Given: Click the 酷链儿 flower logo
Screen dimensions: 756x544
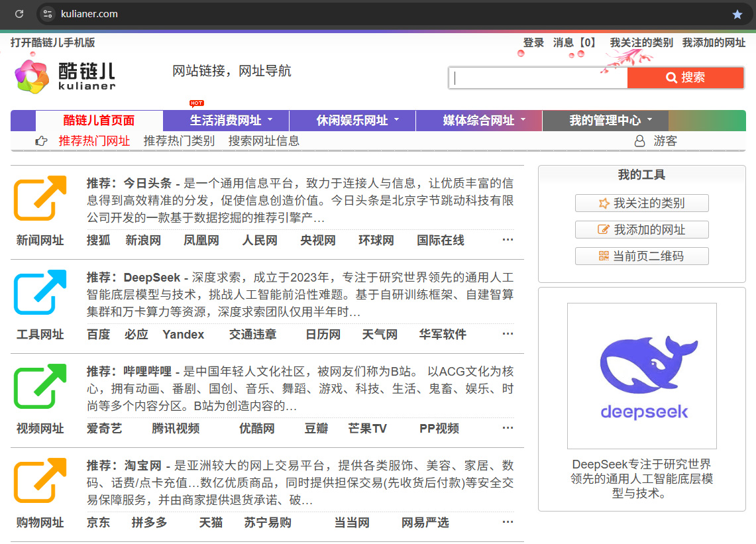Looking at the screenshot, I should [32, 76].
